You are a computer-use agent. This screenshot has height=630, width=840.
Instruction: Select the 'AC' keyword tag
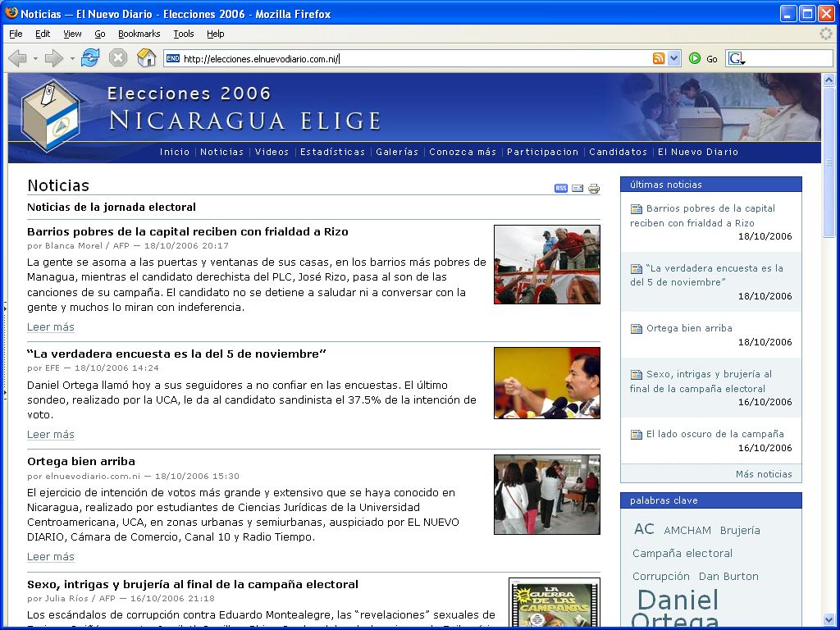click(644, 529)
